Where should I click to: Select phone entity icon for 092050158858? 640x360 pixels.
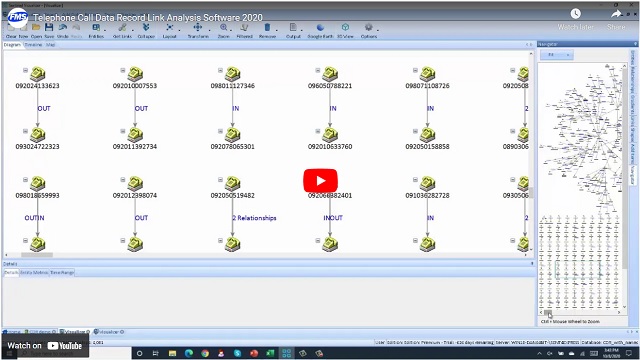point(427,135)
